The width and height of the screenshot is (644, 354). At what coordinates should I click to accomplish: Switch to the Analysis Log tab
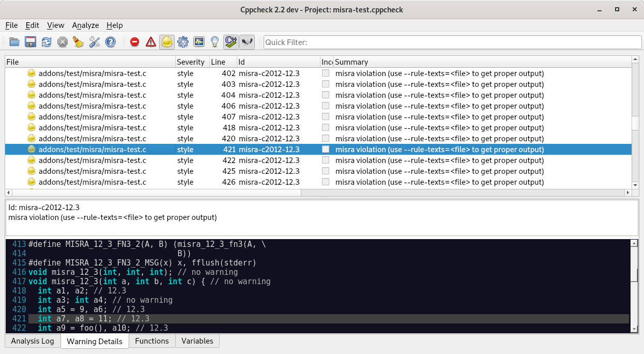tap(33, 341)
